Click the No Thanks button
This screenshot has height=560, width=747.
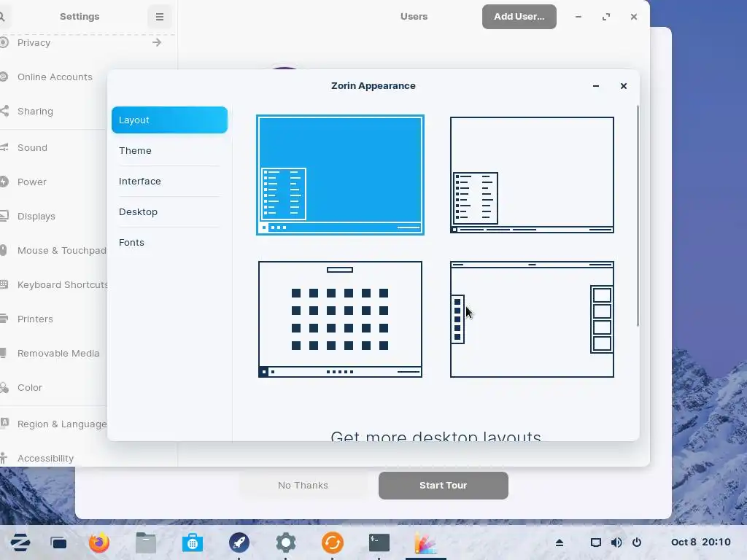pyautogui.click(x=303, y=485)
